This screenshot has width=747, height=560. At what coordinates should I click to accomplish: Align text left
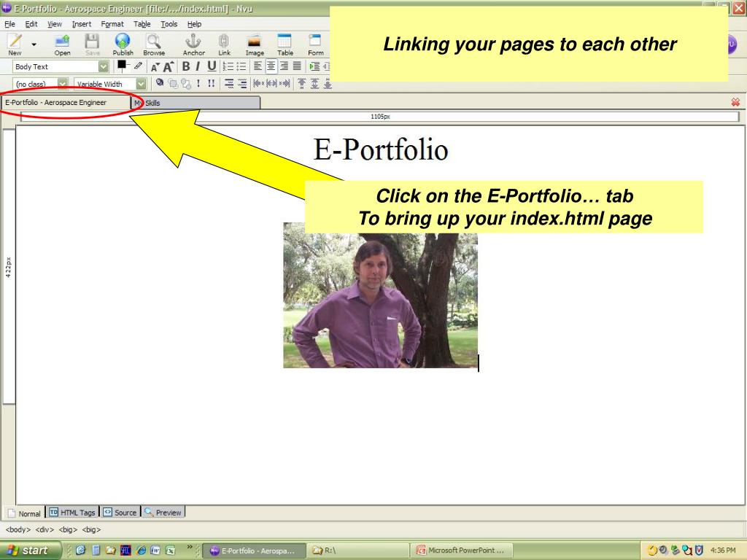point(258,66)
